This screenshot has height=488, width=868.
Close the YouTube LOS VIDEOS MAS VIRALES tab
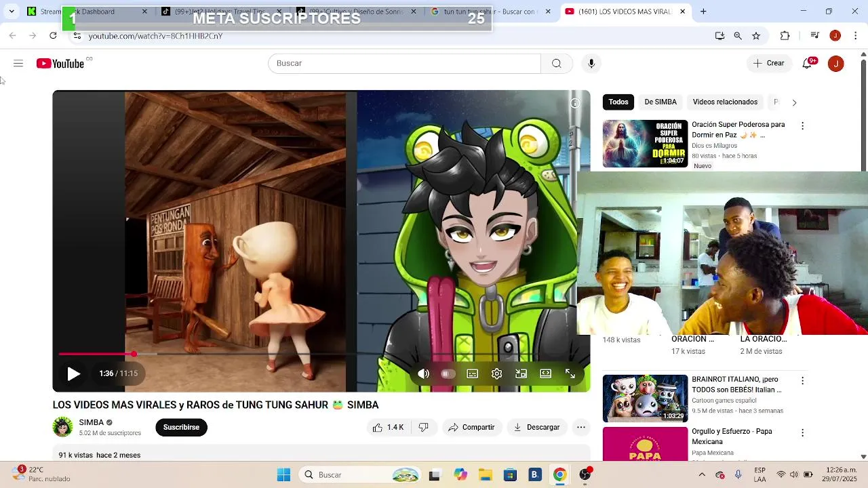(683, 12)
